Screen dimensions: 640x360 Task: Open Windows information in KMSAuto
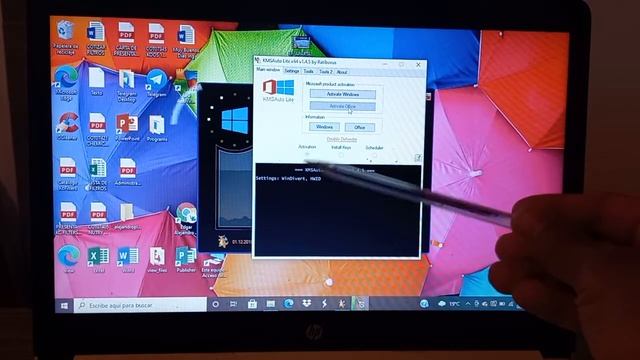tap(324, 127)
